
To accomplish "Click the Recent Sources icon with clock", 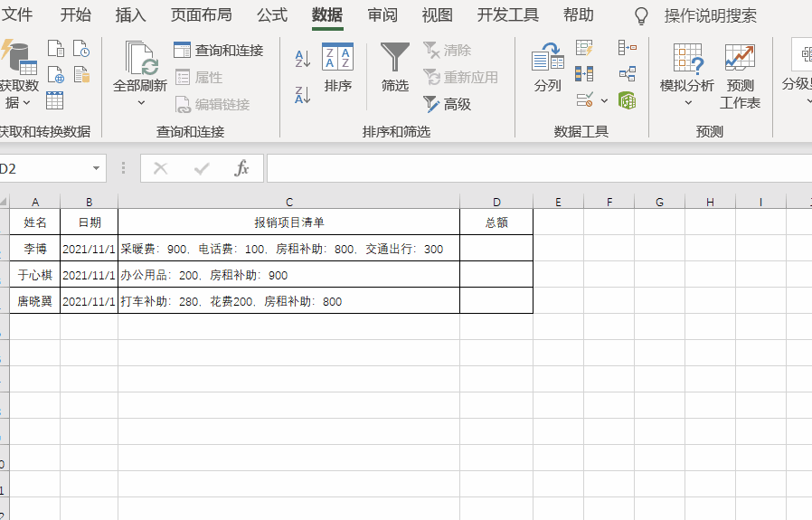I will coord(81,48).
